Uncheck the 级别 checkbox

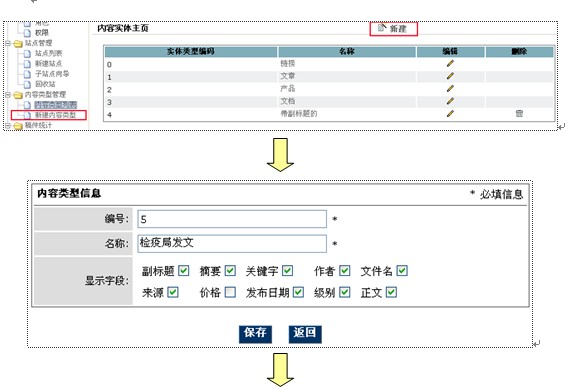tap(345, 292)
